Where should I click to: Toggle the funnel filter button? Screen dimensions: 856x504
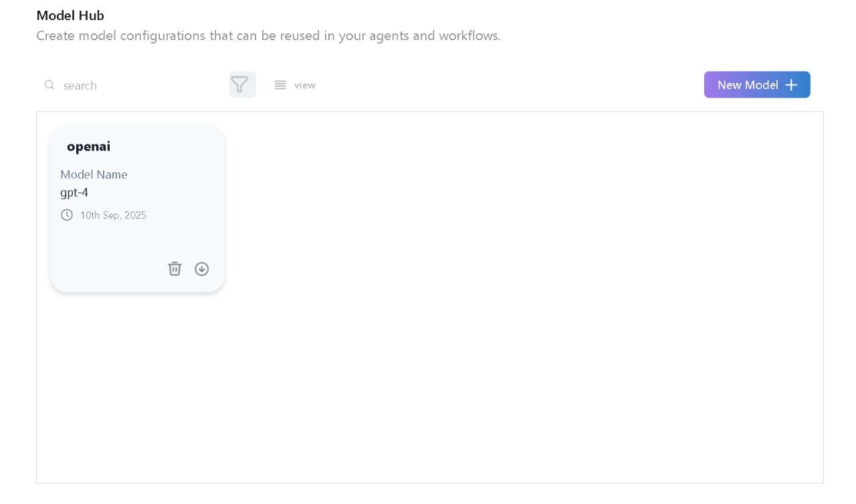[242, 85]
